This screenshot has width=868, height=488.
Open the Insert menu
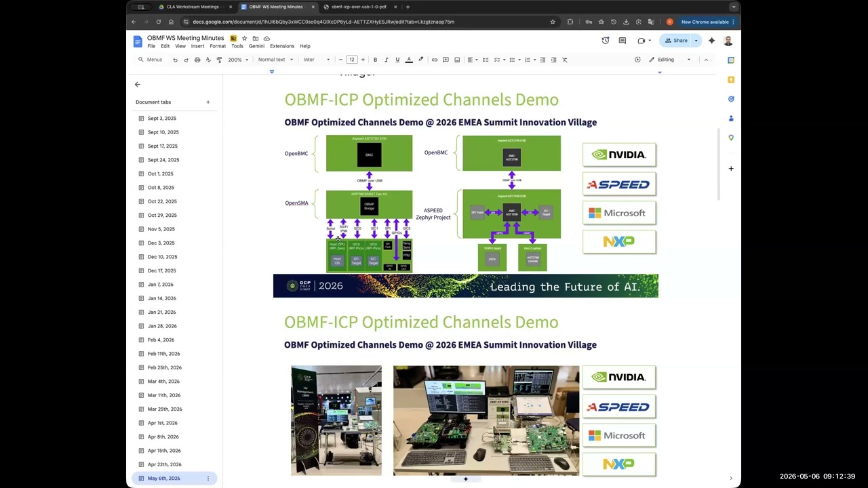pyautogui.click(x=197, y=46)
